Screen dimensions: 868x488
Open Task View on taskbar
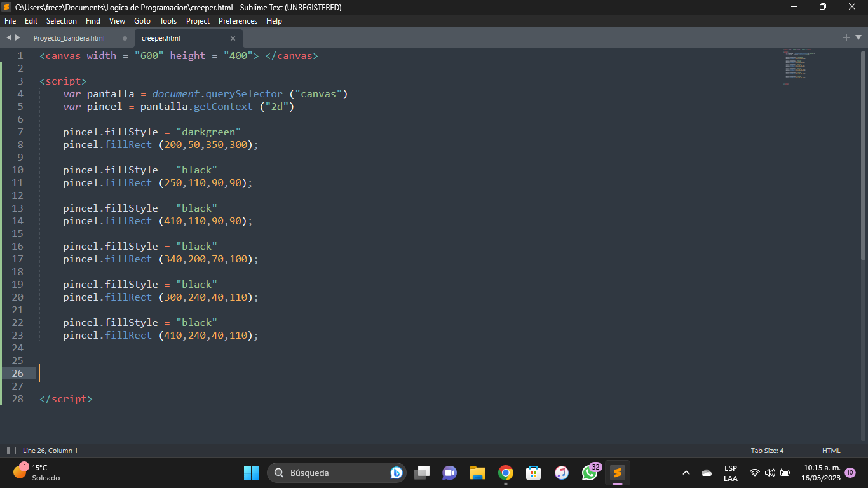422,473
